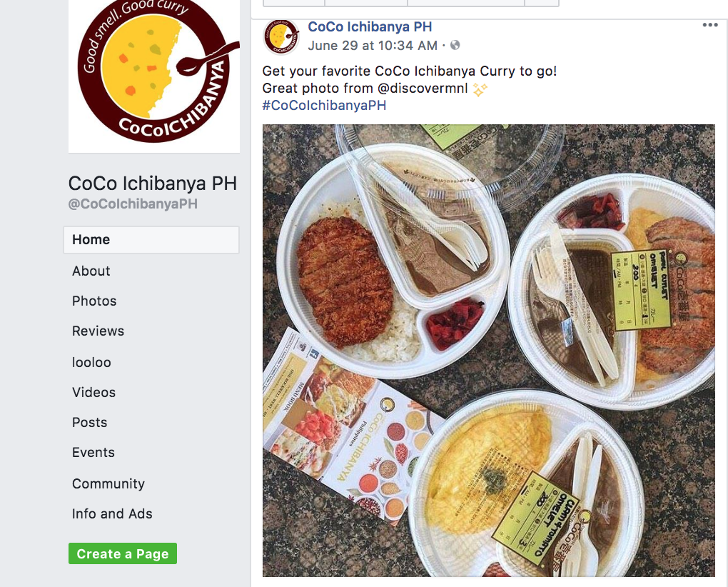Click the @CoCoIchibanyaPH page username
The width and height of the screenshot is (728, 587).
click(133, 204)
